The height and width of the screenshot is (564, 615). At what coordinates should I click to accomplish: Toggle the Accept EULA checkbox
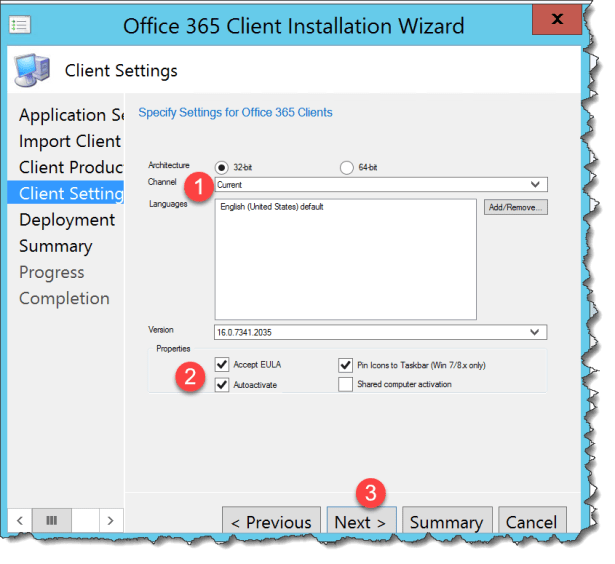coord(222,364)
